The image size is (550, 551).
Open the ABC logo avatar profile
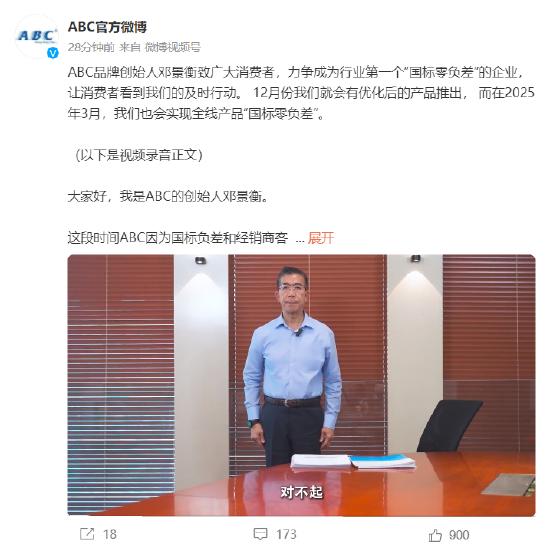[x=37, y=36]
